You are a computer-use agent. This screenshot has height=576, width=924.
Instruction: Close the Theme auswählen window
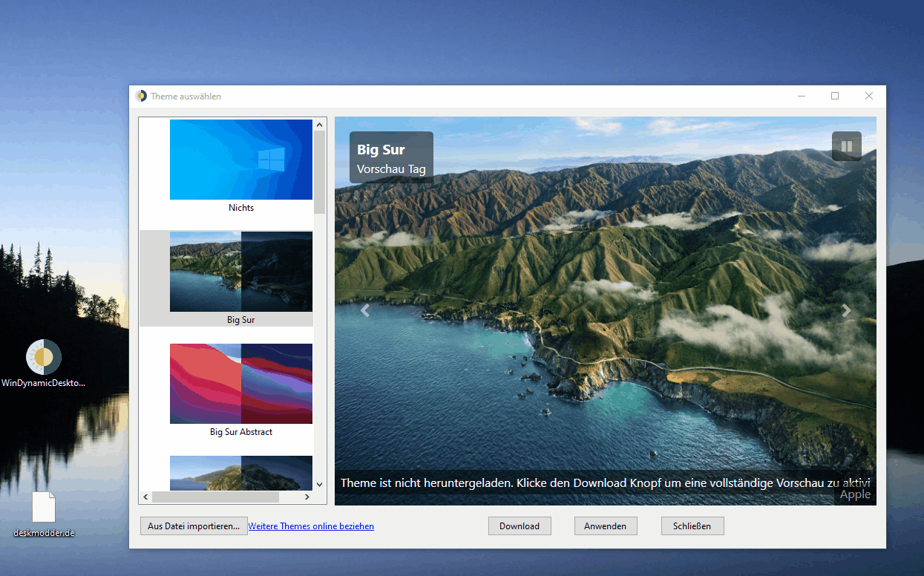coord(869,96)
